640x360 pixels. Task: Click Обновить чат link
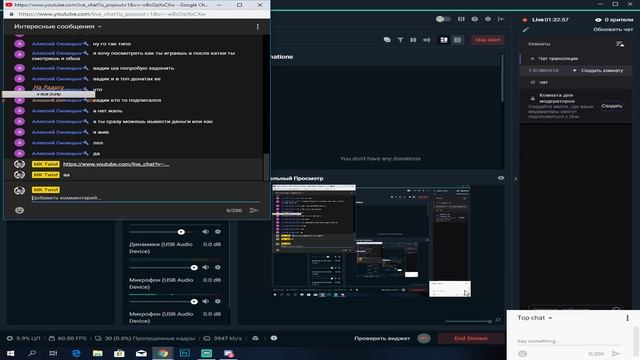[x=613, y=29]
